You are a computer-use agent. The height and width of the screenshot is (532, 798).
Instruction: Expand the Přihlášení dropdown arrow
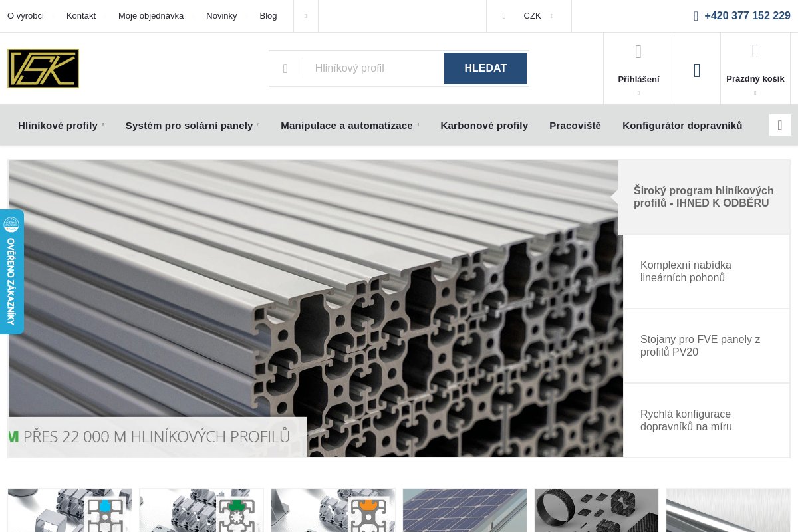click(x=638, y=93)
